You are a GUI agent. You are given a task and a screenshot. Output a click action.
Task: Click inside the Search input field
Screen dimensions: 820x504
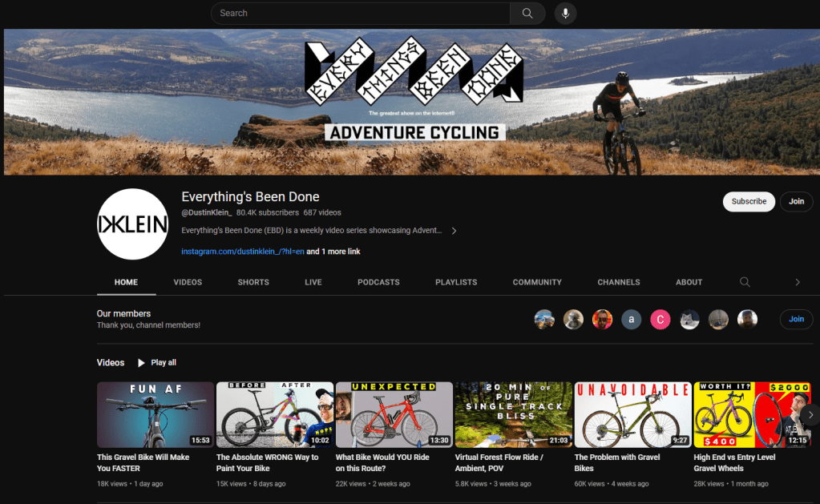(x=361, y=14)
